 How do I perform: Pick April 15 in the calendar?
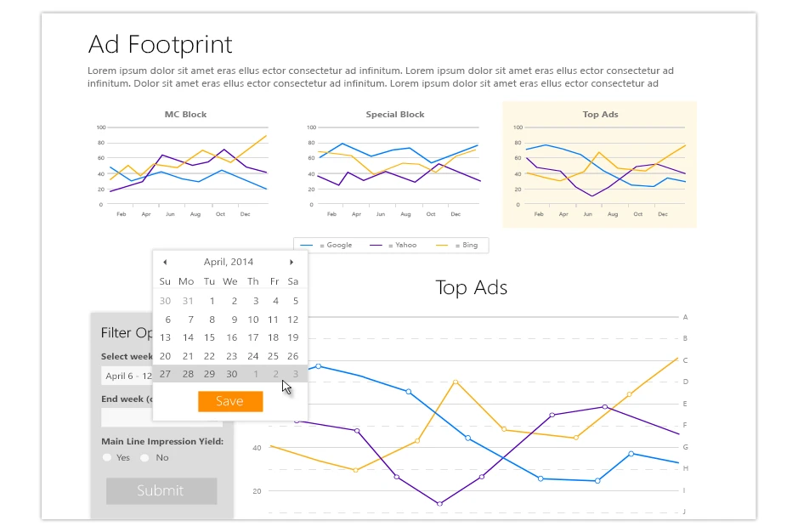209,337
